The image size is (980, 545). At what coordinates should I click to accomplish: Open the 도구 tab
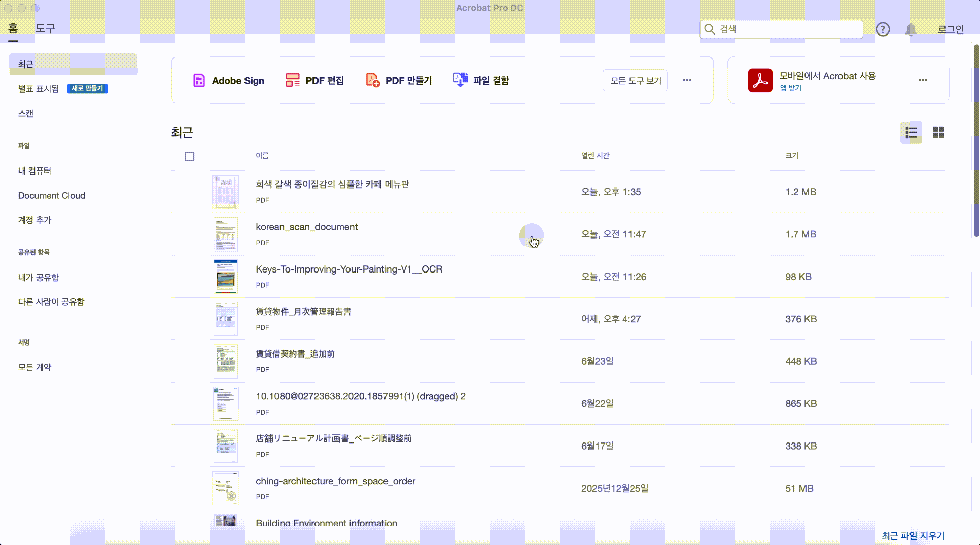45,29
